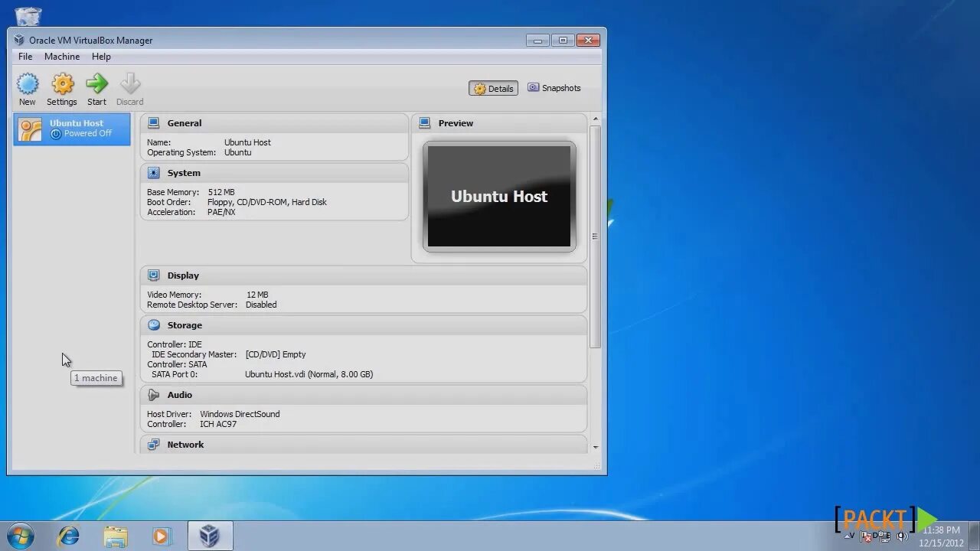980x551 pixels.
Task: Click the VirtualBox taskbar button
Action: [x=210, y=536]
